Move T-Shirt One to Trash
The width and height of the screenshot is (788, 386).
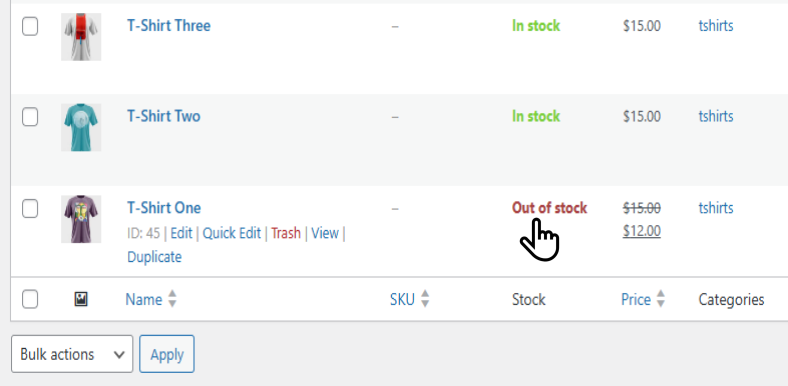(x=286, y=233)
